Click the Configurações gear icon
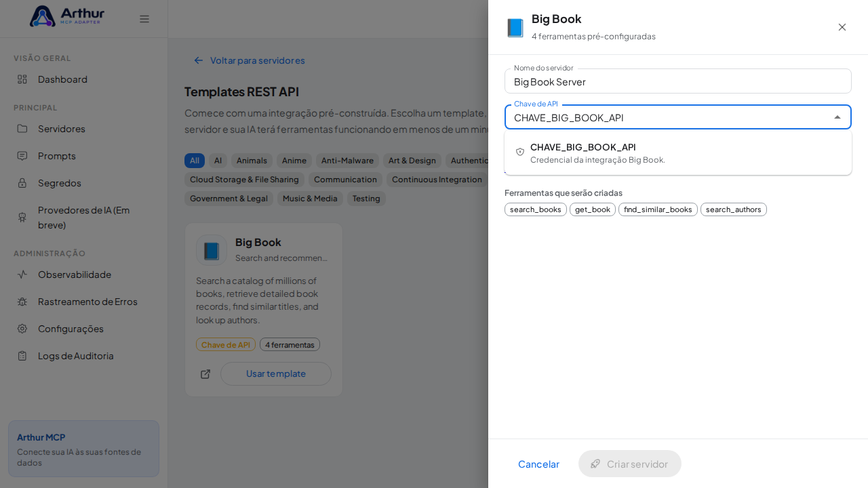The width and height of the screenshot is (868, 488). [x=22, y=329]
